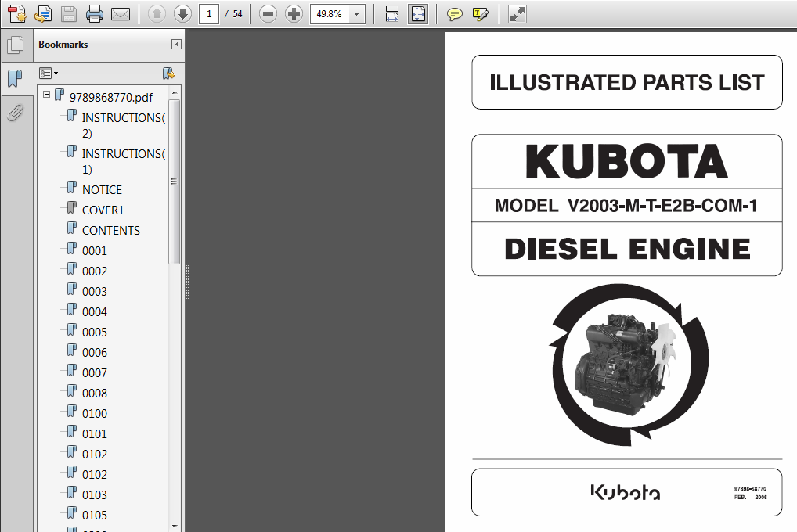Viewport: 797px width, 532px height.
Task: Open bookmark 0103
Action: 95,494
